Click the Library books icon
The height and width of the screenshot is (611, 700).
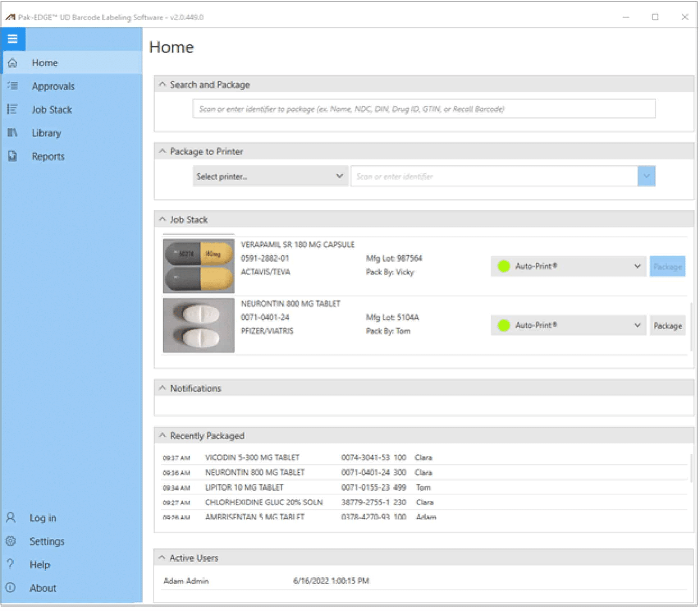pos(12,133)
